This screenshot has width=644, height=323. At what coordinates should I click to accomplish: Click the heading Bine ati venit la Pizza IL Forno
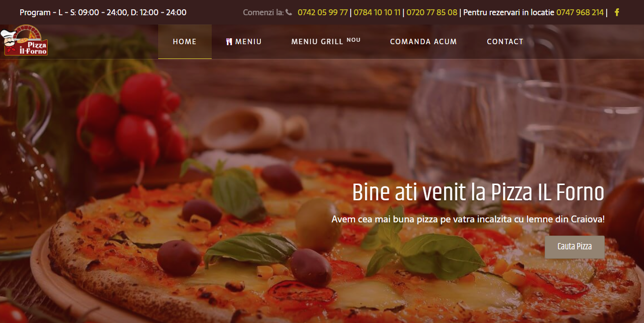pos(478,193)
